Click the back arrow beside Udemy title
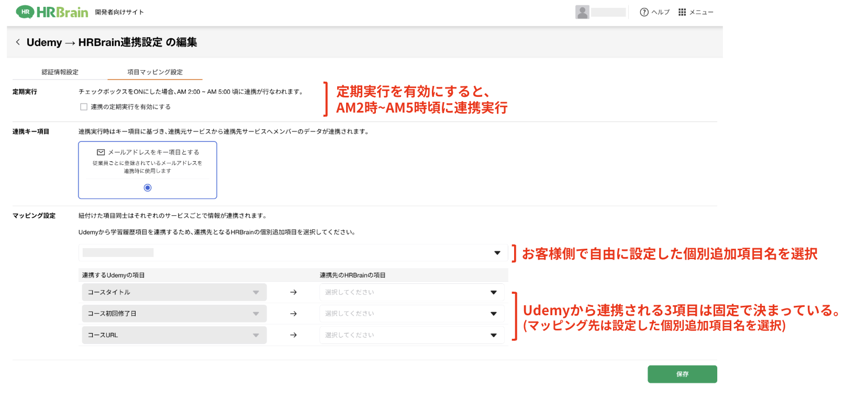This screenshot has width=868, height=399. point(18,42)
